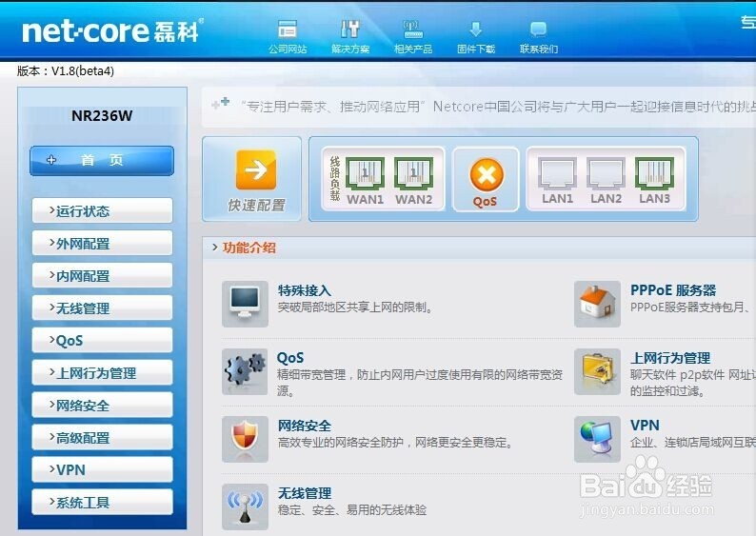Expand 上网行为管理 menu in sidebar
The height and width of the screenshot is (536, 756).
[102, 372]
